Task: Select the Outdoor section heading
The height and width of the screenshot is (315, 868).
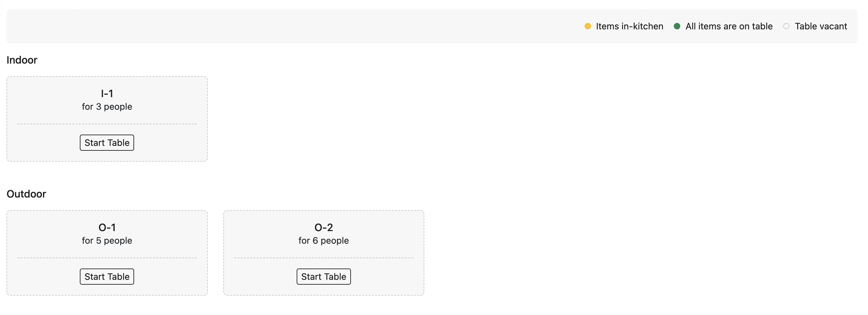Action: click(26, 194)
